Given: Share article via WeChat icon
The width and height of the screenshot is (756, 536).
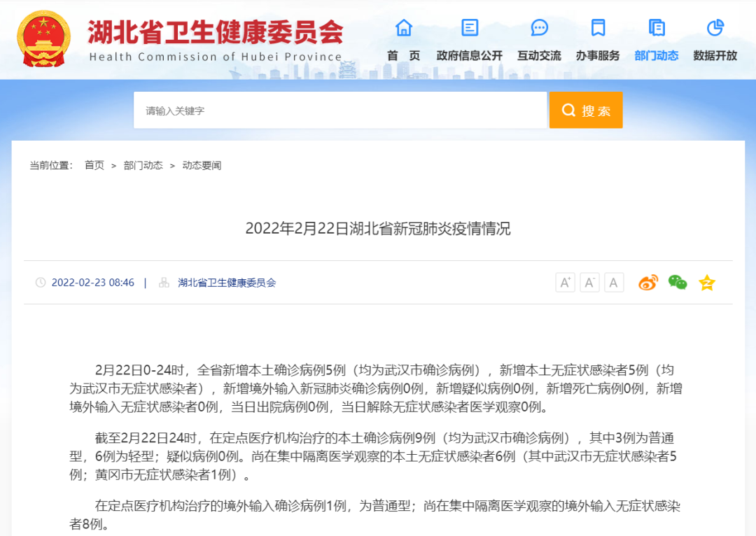Looking at the screenshot, I should tap(677, 283).
